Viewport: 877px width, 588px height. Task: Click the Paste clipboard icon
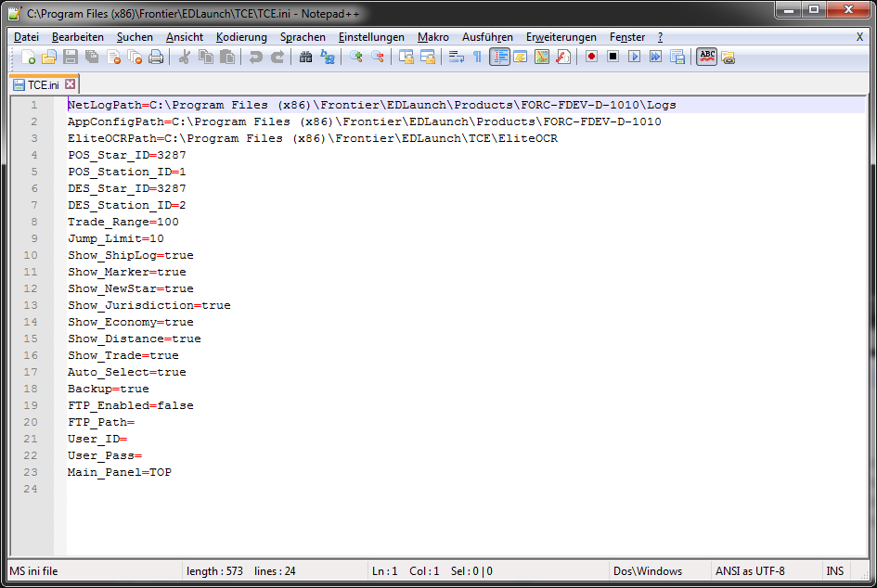(x=227, y=57)
